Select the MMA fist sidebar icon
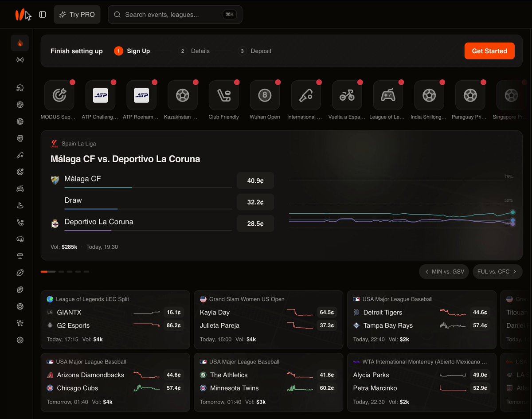Image resolution: width=532 pixels, height=419 pixels. point(20,239)
